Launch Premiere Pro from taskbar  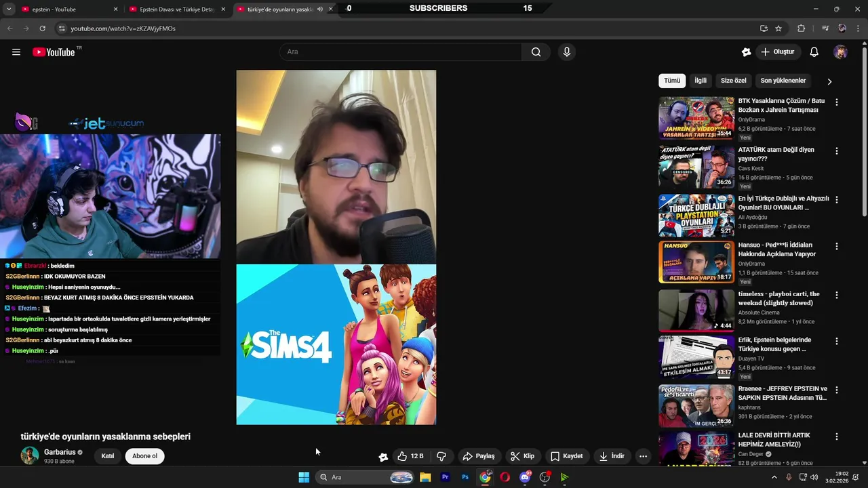point(445,477)
